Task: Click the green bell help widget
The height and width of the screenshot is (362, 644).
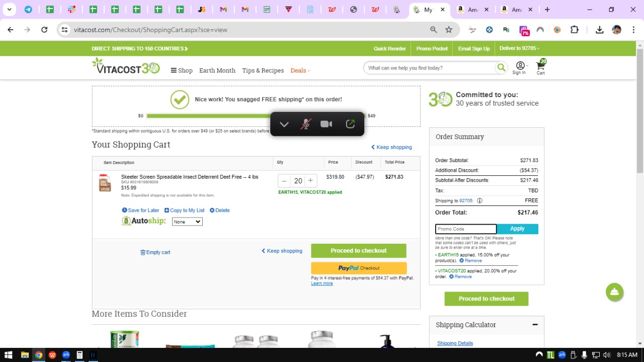Action: (614, 292)
